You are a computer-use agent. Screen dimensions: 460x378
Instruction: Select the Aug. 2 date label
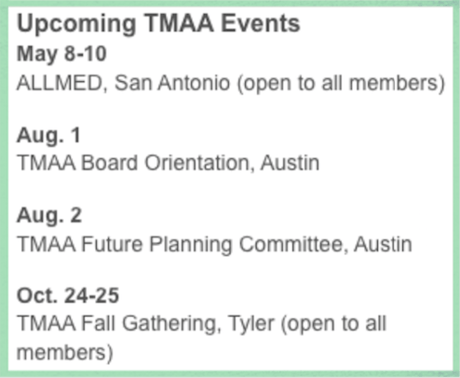(x=49, y=216)
